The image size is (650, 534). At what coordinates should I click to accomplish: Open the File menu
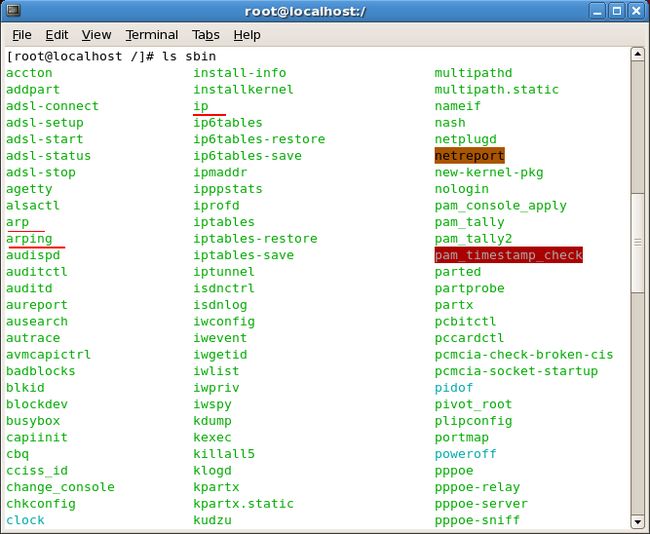(x=22, y=35)
